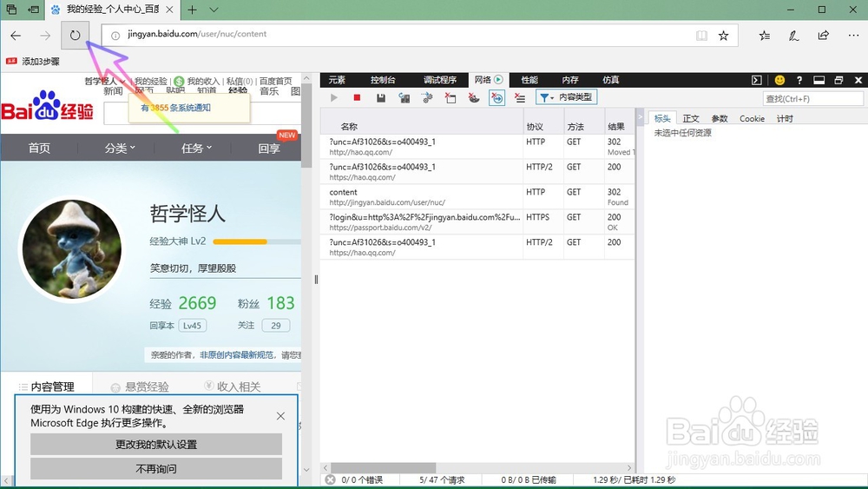Start network profiling session play button

point(334,97)
